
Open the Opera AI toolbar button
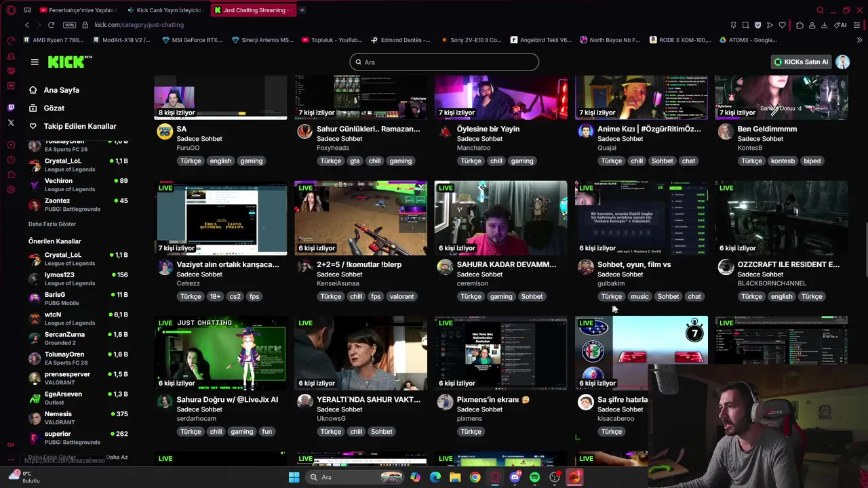pyautogui.click(x=840, y=25)
